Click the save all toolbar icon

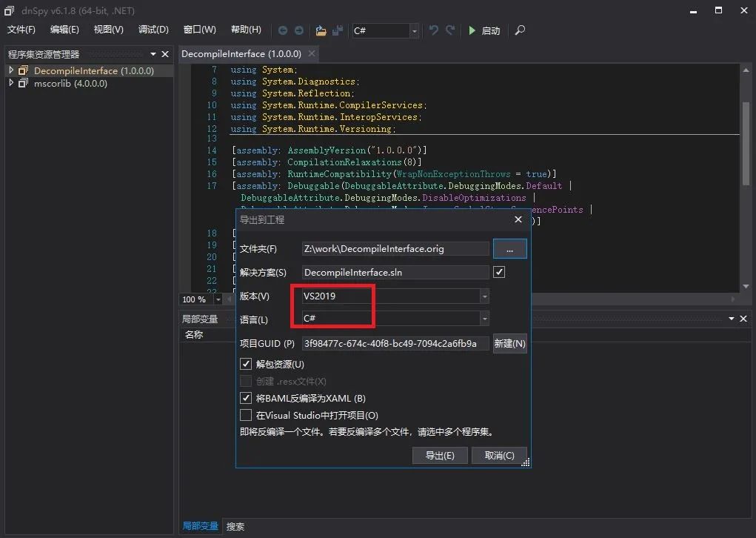coord(338,30)
